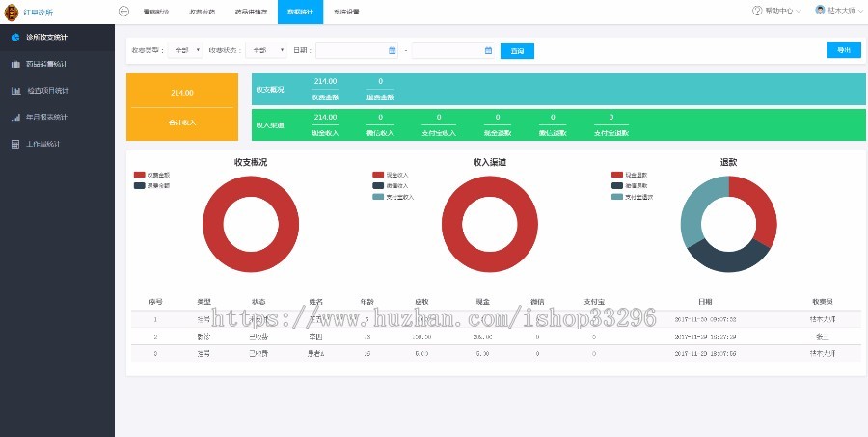Open the start date calendar icon
This screenshot has width=868, height=437.
tap(393, 50)
